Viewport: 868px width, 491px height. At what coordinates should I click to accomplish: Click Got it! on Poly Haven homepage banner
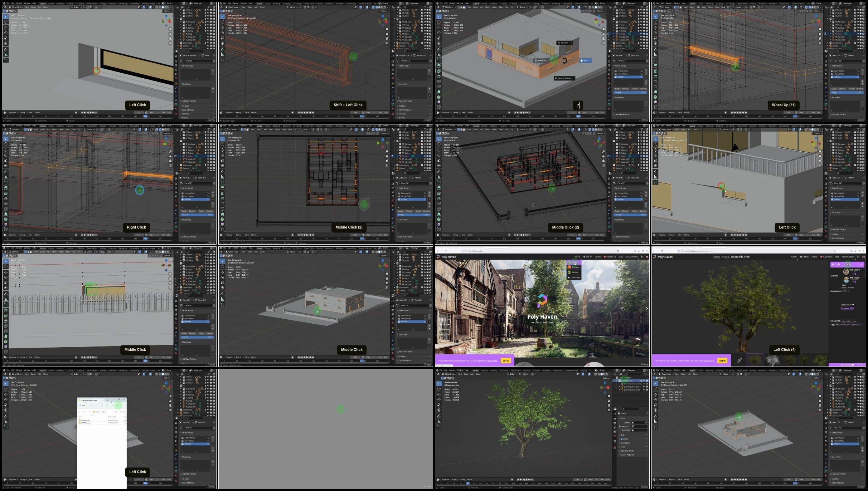tap(505, 360)
